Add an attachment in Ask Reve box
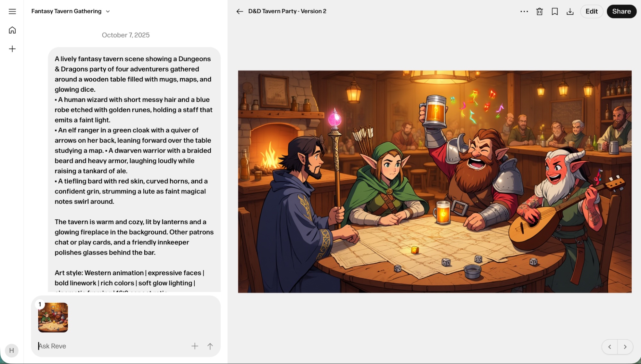 pos(195,346)
